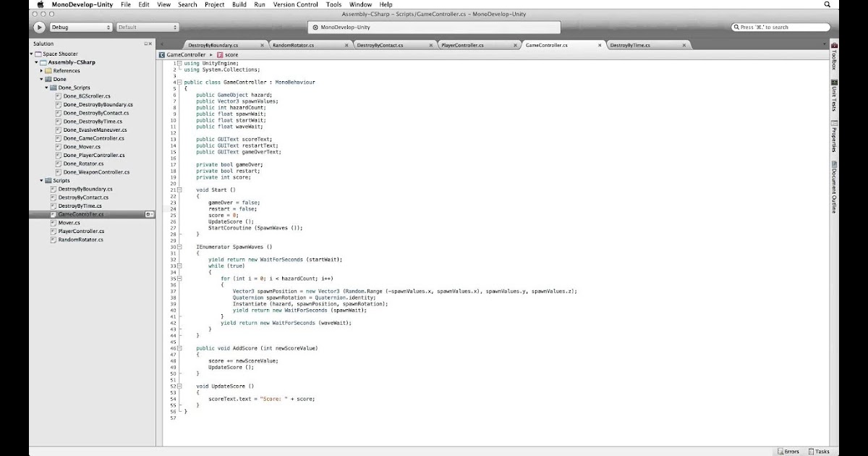This screenshot has height=456, width=868.
Task: Close the PlayerController.cs tab
Action: tap(514, 45)
